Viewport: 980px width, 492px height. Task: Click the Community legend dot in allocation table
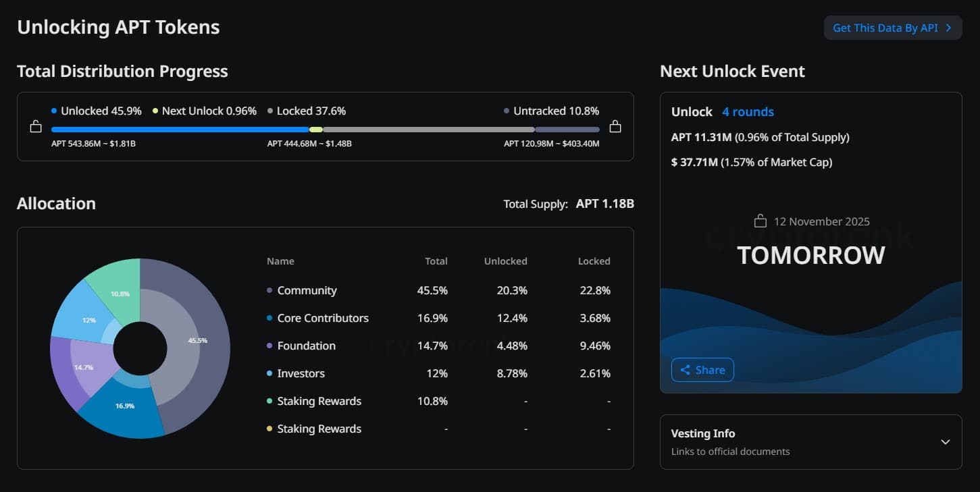pyautogui.click(x=270, y=291)
